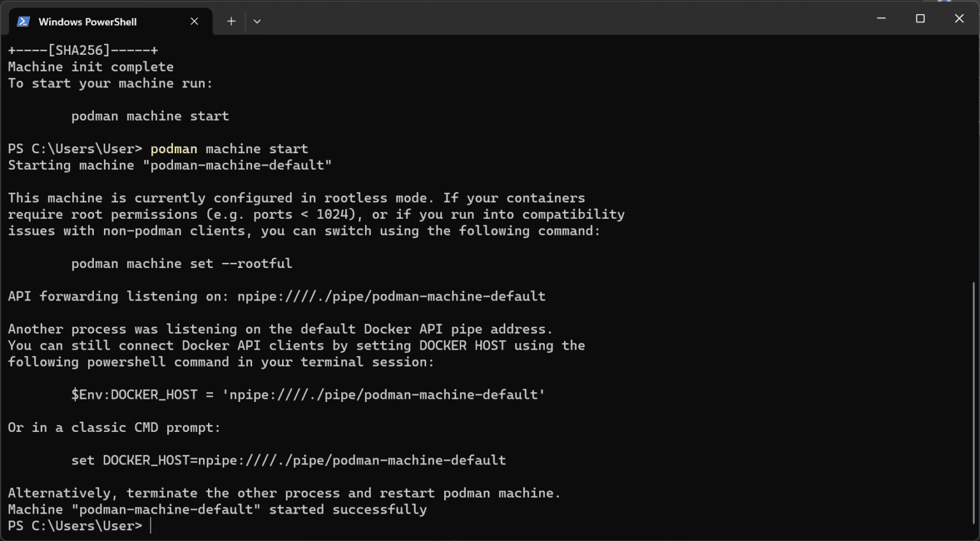Select the PowerShell logo in the title bar tab
Screen dimensions: 980x541
(23, 21)
